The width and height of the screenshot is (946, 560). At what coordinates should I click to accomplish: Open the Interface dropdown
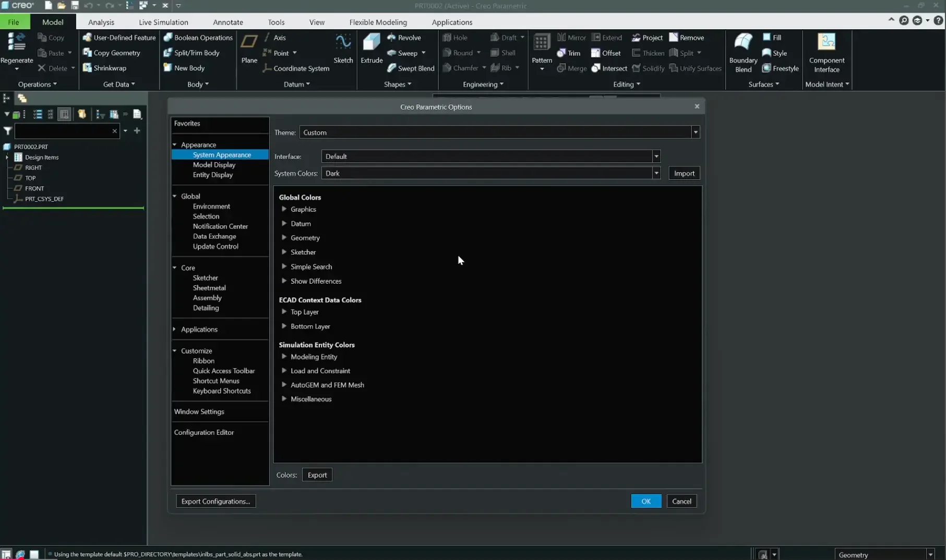pyautogui.click(x=656, y=156)
